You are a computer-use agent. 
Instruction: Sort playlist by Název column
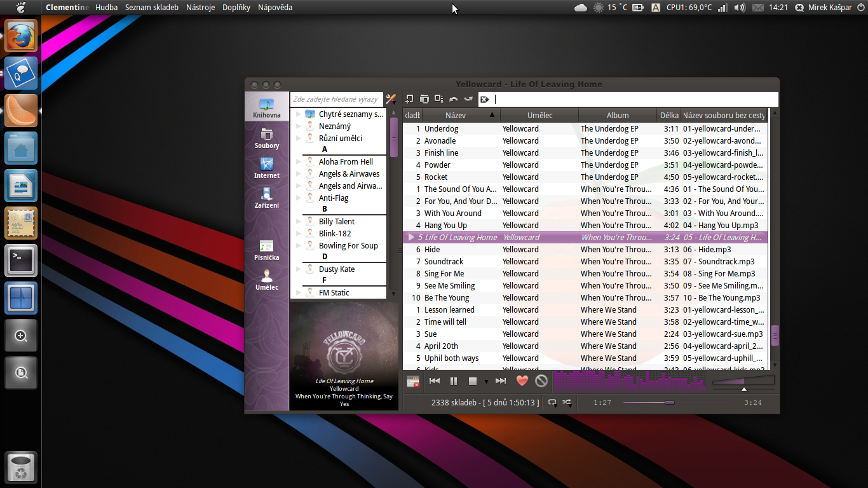click(461, 115)
